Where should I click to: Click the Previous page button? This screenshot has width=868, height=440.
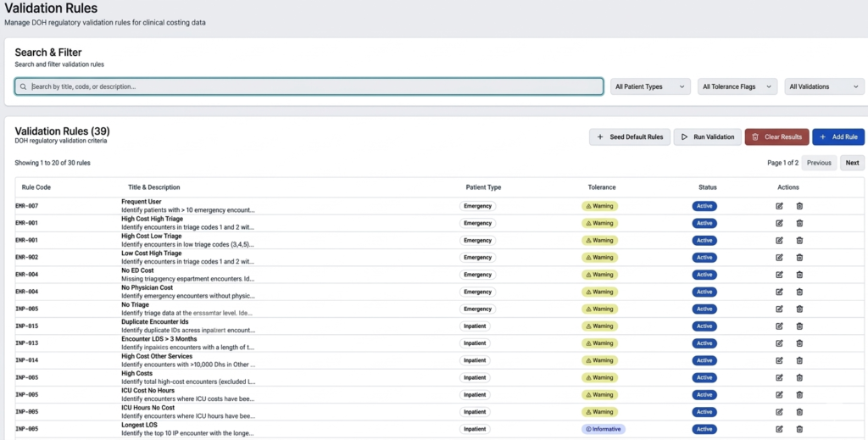click(819, 163)
